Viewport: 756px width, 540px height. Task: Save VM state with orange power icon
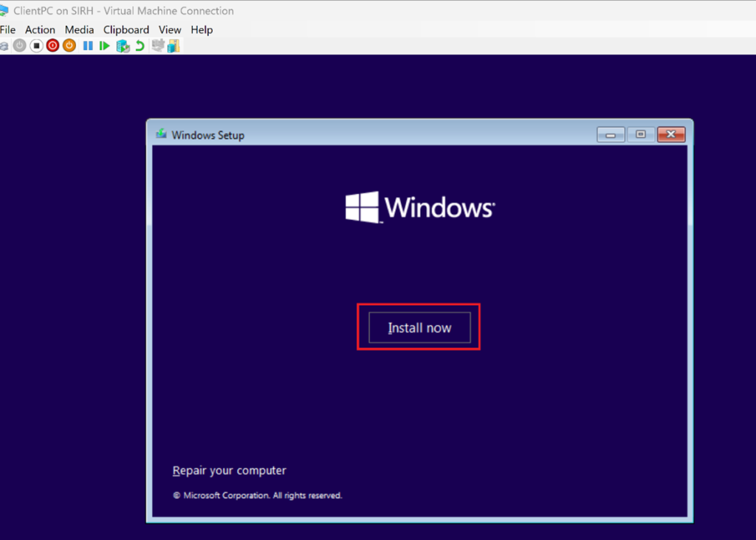(x=69, y=46)
